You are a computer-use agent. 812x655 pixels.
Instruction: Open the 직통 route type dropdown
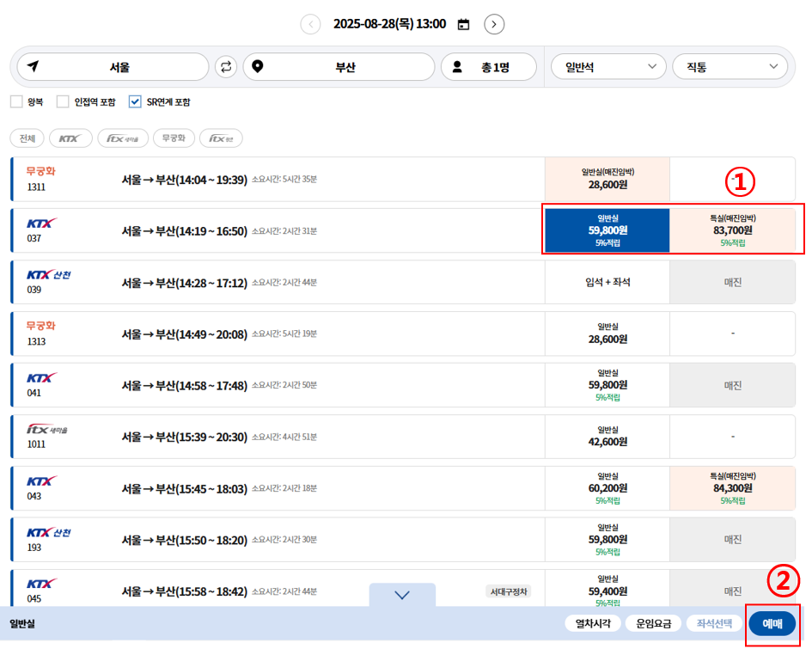point(730,66)
